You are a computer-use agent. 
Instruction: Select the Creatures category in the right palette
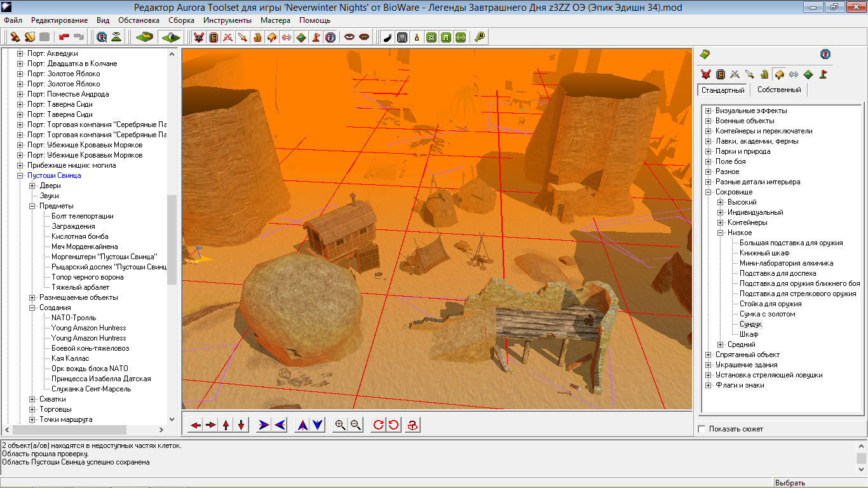click(x=705, y=74)
